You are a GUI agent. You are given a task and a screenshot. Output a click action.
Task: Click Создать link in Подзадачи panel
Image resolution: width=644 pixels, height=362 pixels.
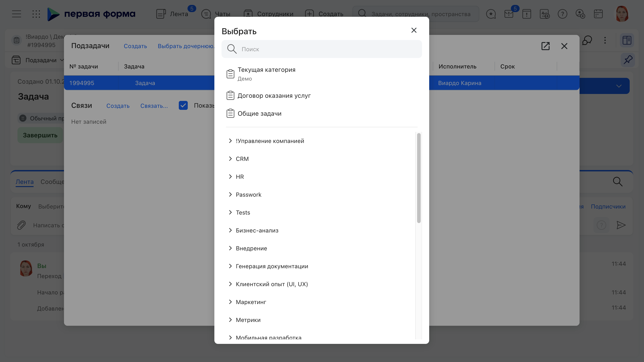(135, 46)
